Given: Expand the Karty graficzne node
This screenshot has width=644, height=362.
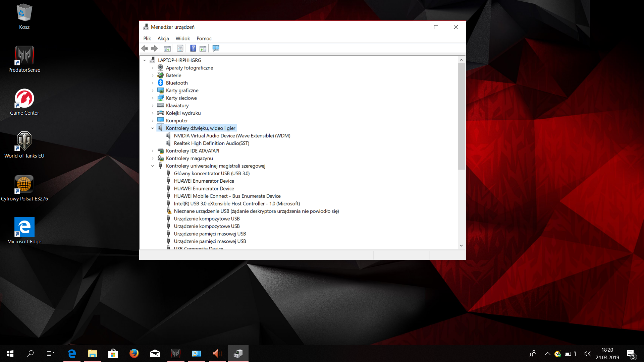Looking at the screenshot, I should (x=153, y=90).
